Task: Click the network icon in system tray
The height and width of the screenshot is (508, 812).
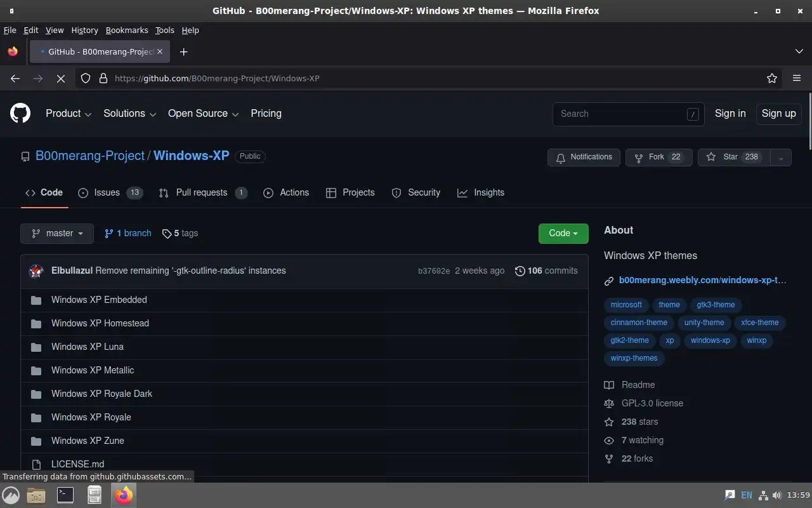Action: pyautogui.click(x=764, y=495)
